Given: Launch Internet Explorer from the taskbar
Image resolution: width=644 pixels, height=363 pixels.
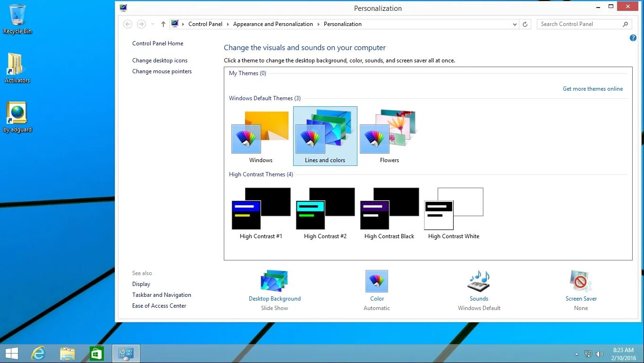Looking at the screenshot, I should click(38, 354).
